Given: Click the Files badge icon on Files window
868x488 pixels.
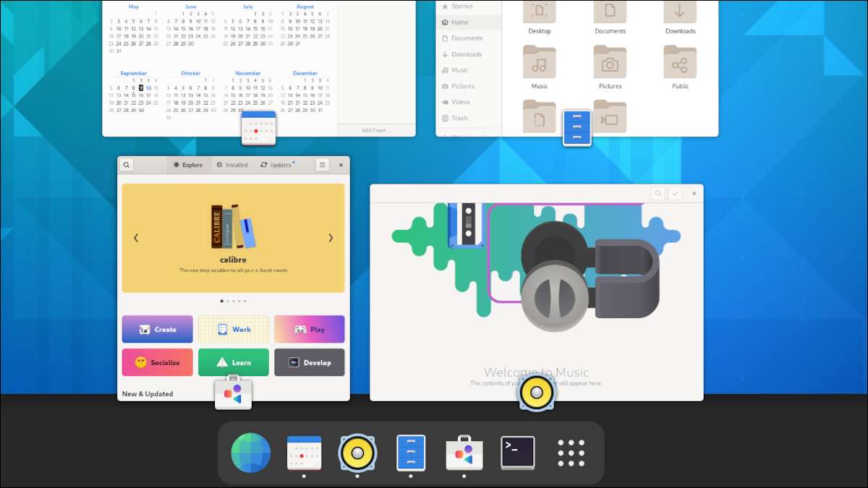Looking at the screenshot, I should tap(577, 128).
